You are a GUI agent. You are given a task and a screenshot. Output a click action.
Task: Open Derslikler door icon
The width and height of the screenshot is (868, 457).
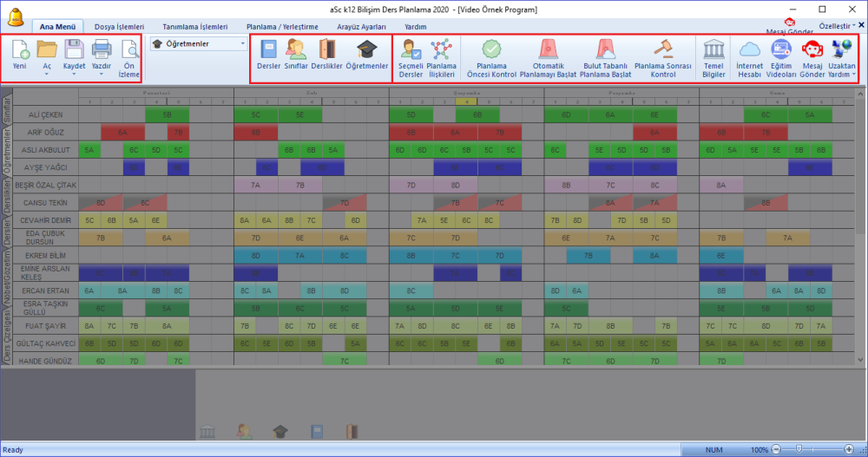326,58
